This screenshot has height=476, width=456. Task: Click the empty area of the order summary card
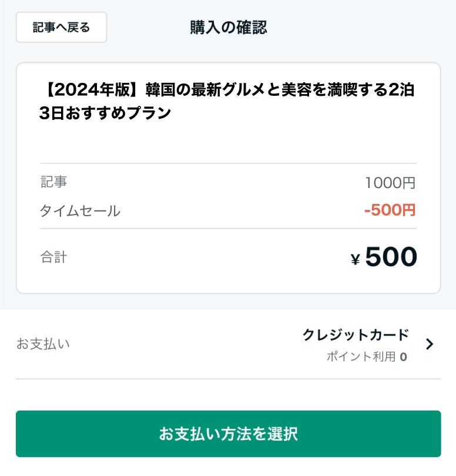tap(228, 141)
